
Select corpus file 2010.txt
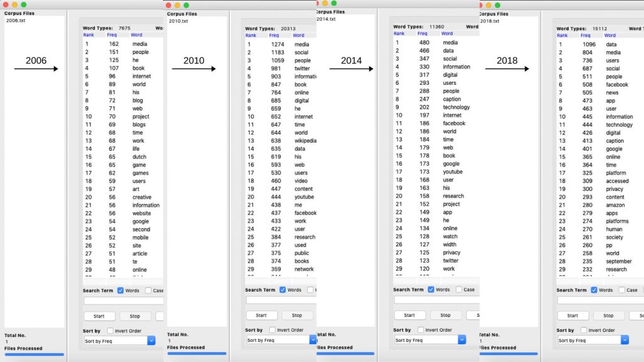(178, 21)
